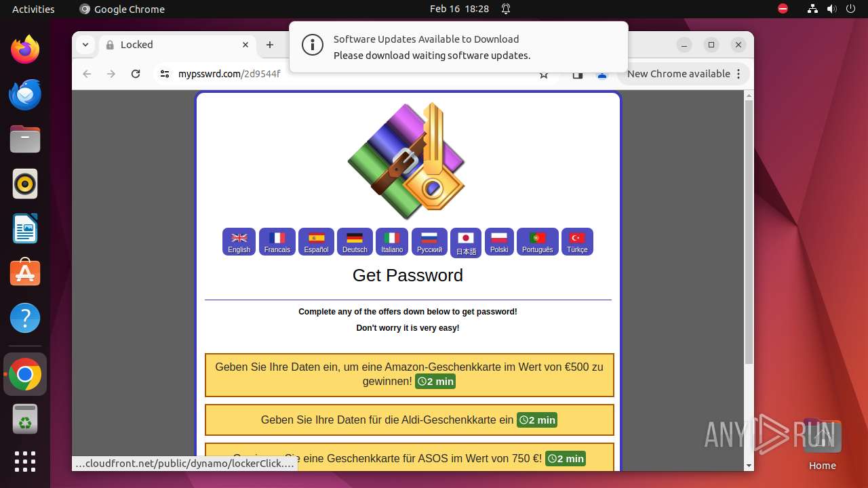This screenshot has width=868, height=488.
Task: Open the Files manager in dock
Action: [x=25, y=139]
